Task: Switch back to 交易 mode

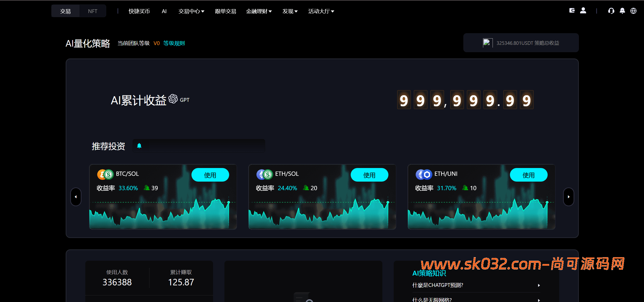Action: point(65,11)
